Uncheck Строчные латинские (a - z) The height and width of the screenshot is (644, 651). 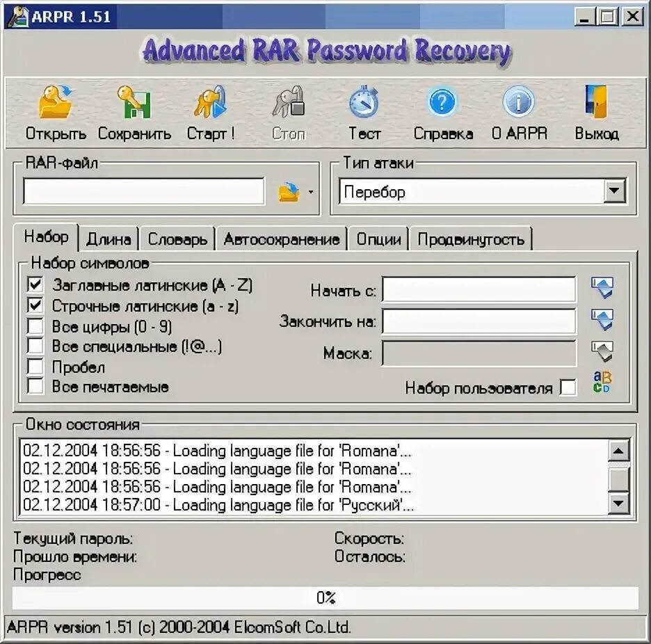[x=35, y=305]
